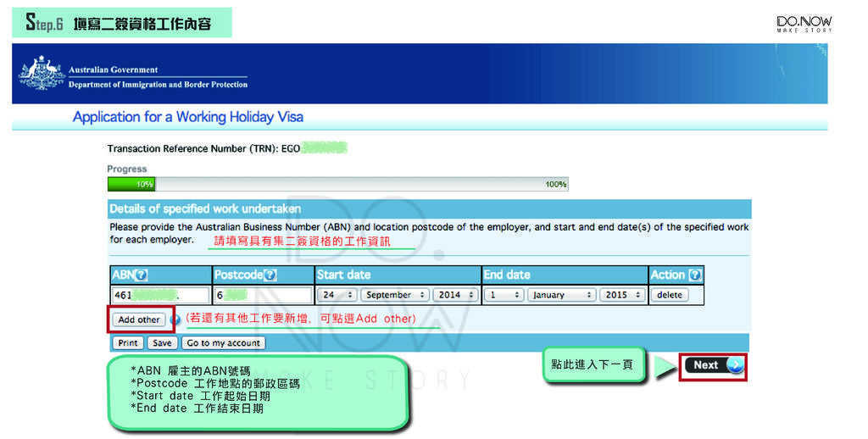Click the Next button
Image resolution: width=868 pixels, height=439 pixels.
(714, 365)
